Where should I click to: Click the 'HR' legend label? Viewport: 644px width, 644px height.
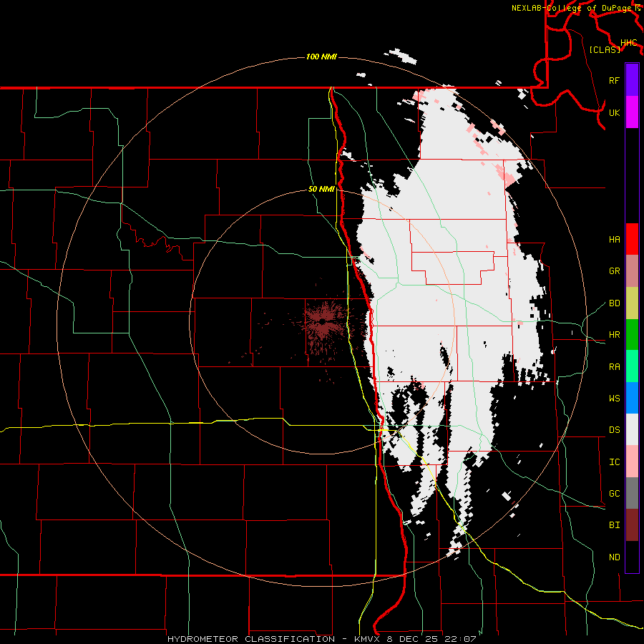click(614, 335)
